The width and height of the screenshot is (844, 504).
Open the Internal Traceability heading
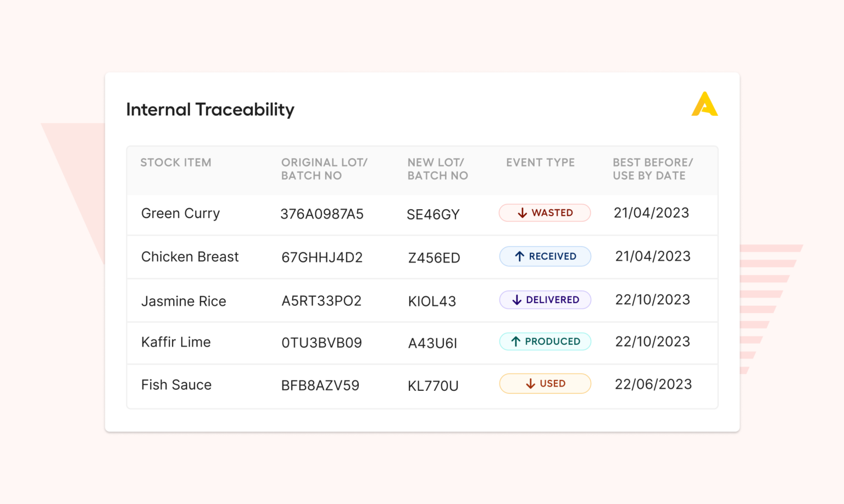click(x=210, y=110)
